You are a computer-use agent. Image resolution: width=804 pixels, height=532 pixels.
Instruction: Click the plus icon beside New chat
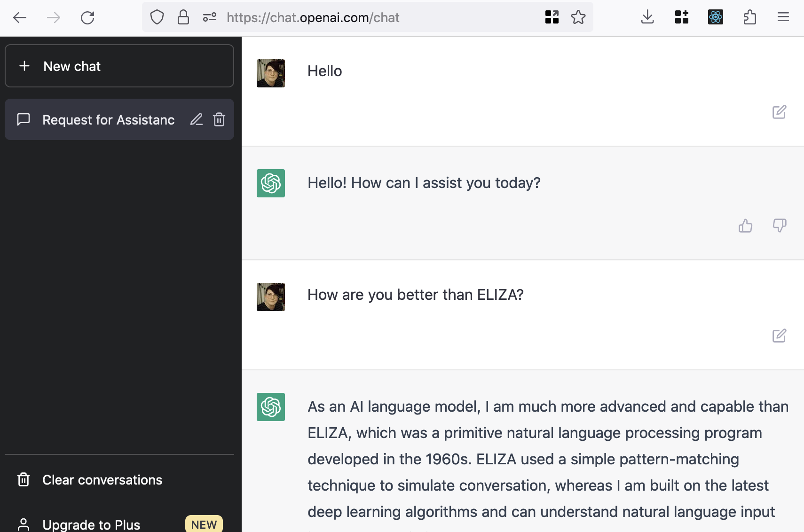[24, 66]
